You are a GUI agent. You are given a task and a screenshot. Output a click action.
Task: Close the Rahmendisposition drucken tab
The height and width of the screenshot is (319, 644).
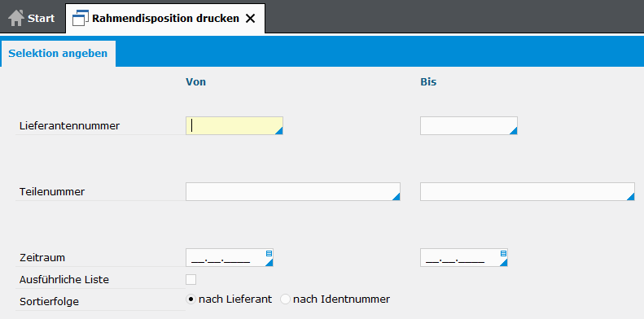pyautogui.click(x=250, y=19)
